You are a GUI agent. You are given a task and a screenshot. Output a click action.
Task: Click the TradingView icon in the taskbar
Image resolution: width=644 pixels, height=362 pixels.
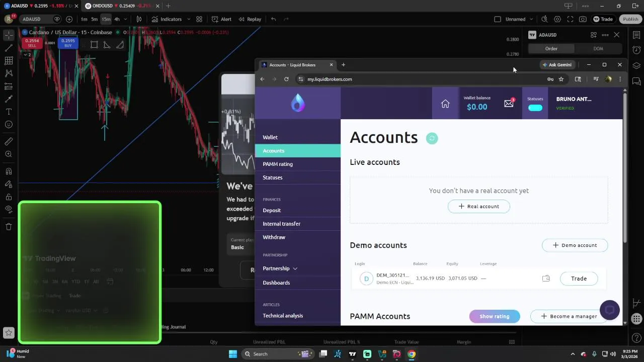pyautogui.click(x=353, y=354)
